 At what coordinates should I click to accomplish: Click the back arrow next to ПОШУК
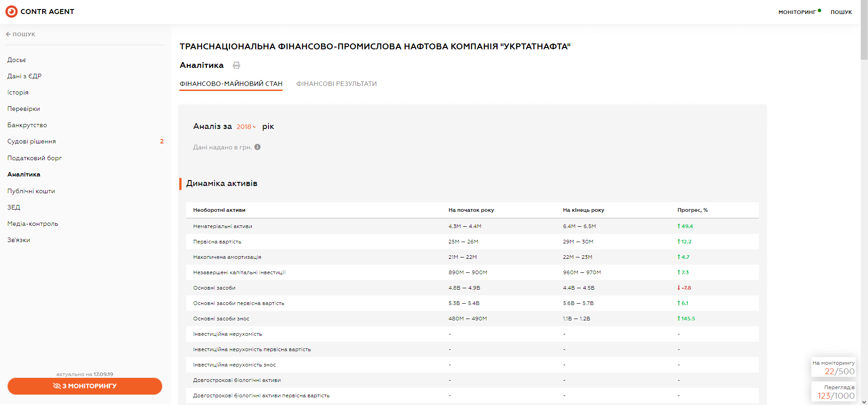click(8, 34)
